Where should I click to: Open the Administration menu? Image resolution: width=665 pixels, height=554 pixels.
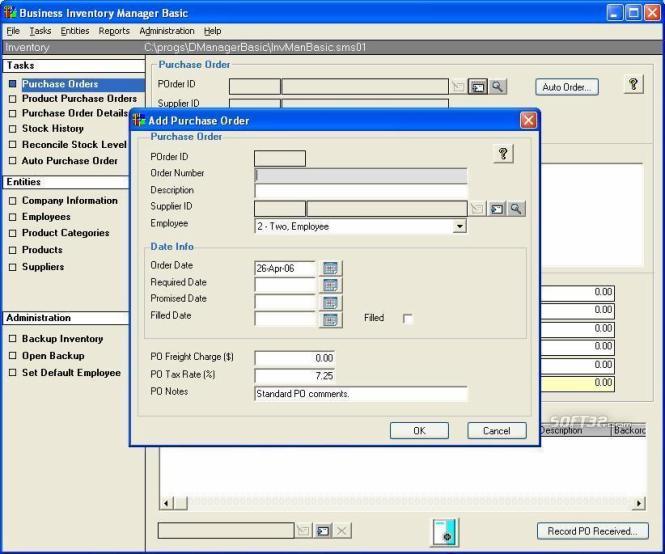(167, 31)
